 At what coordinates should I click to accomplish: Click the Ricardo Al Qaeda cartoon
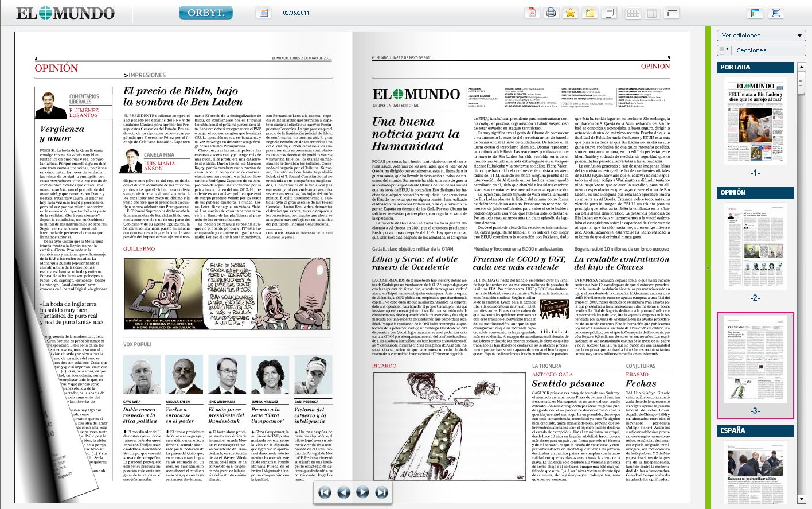(x=448, y=426)
